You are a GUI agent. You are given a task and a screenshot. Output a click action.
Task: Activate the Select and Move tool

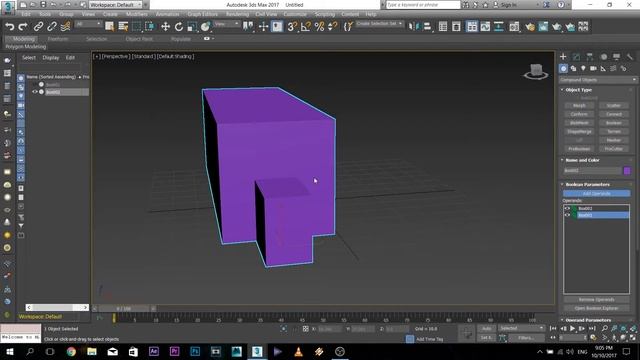(x=165, y=27)
